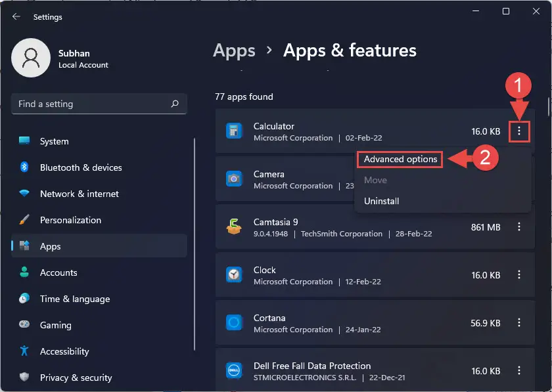Click the Camera app name

pyautogui.click(x=269, y=174)
